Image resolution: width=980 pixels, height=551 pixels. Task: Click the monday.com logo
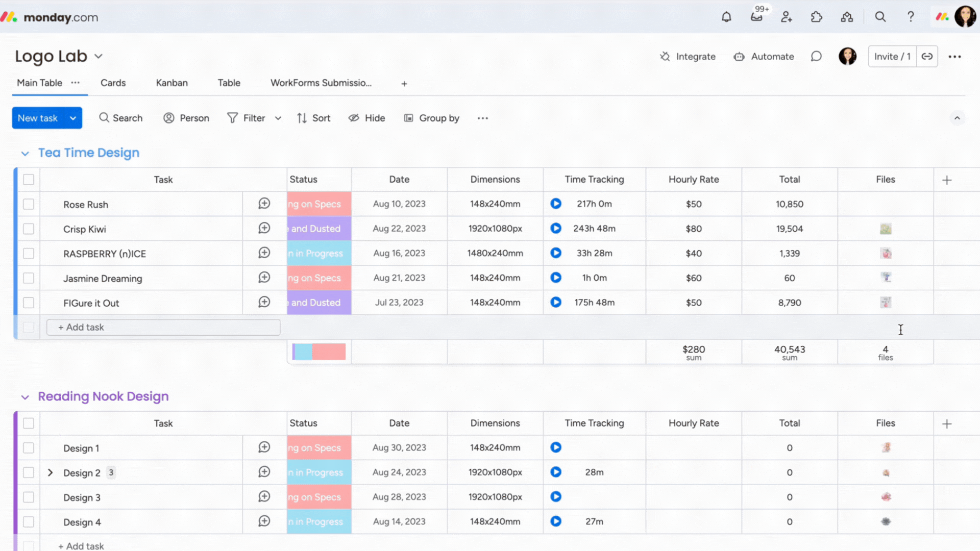(50, 17)
